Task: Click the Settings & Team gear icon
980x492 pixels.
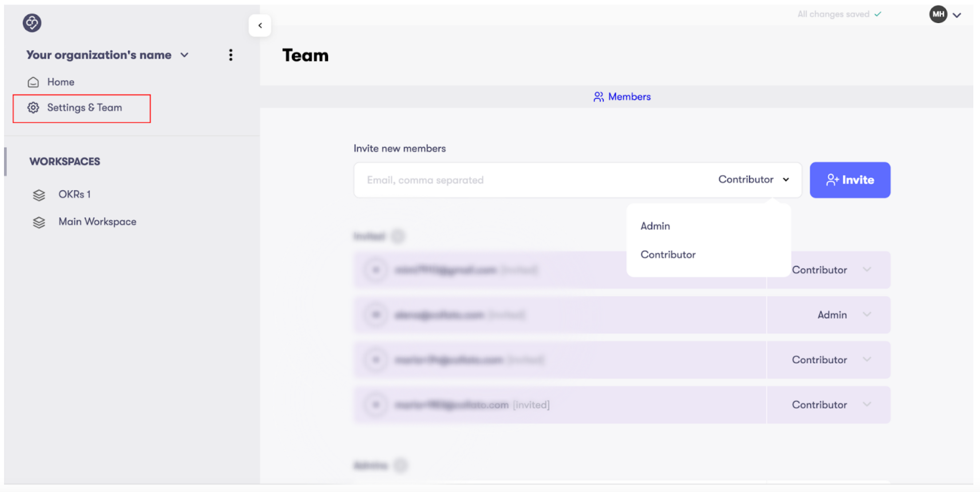Action: (33, 107)
